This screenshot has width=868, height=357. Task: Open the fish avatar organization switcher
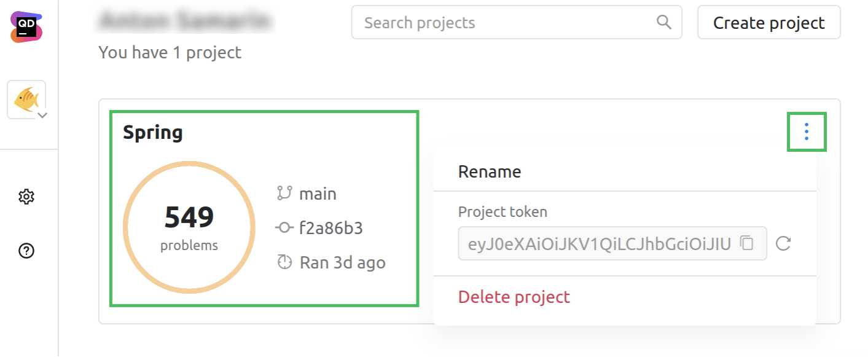[26, 100]
